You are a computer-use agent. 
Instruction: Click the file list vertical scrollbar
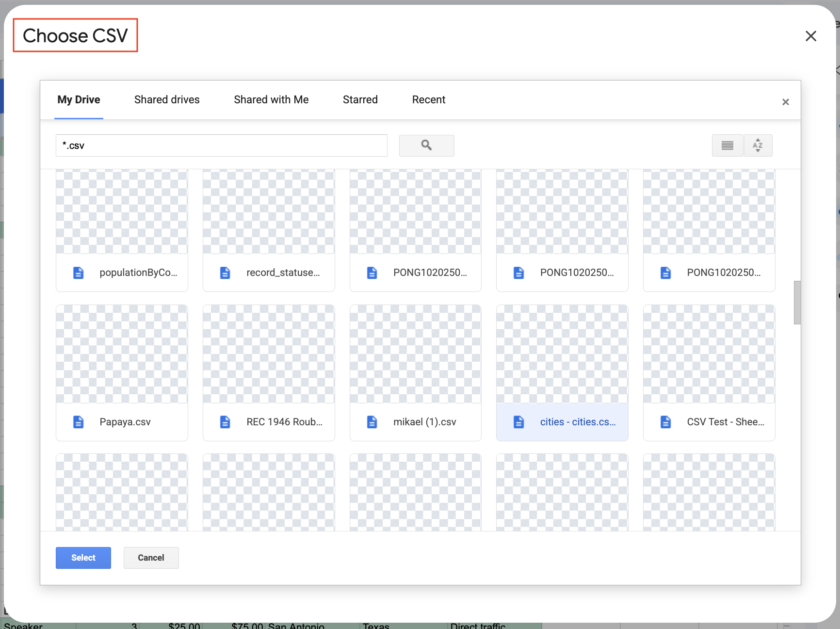coord(797,302)
